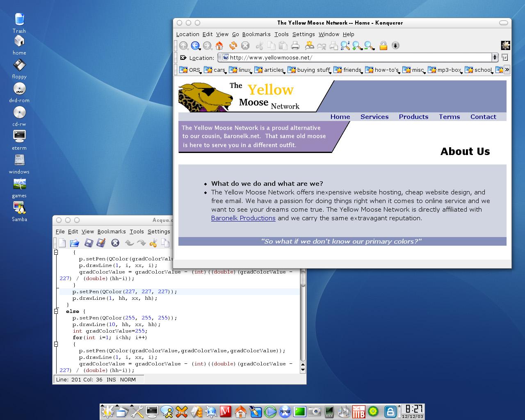Click the Home navigation link on webpage
Screen dimensions: 525x420
coord(340,117)
